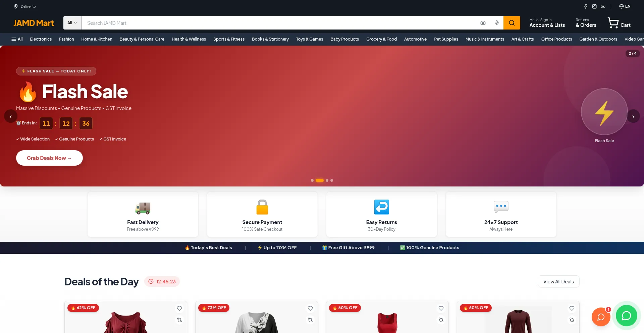Image resolution: width=644 pixels, height=333 pixels.
Task: Open the YouTube social link icon
Action: coord(603,6)
